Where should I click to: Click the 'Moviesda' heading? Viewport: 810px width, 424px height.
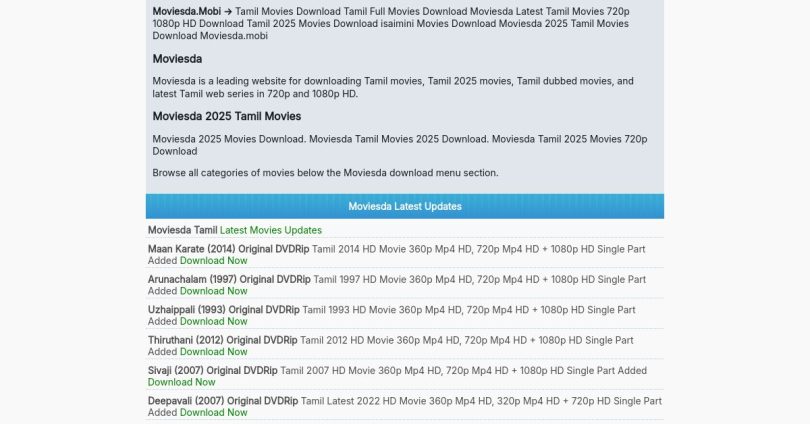pos(177,59)
